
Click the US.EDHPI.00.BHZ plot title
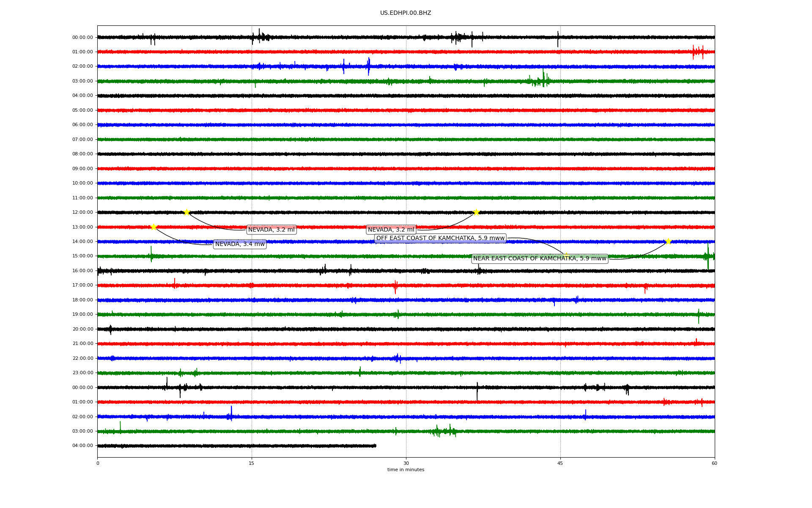point(405,13)
